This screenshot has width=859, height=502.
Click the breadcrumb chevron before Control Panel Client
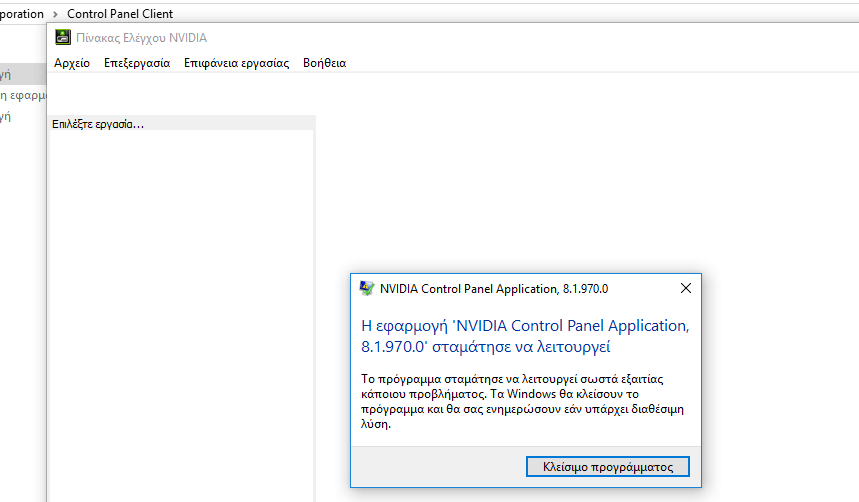(x=55, y=14)
